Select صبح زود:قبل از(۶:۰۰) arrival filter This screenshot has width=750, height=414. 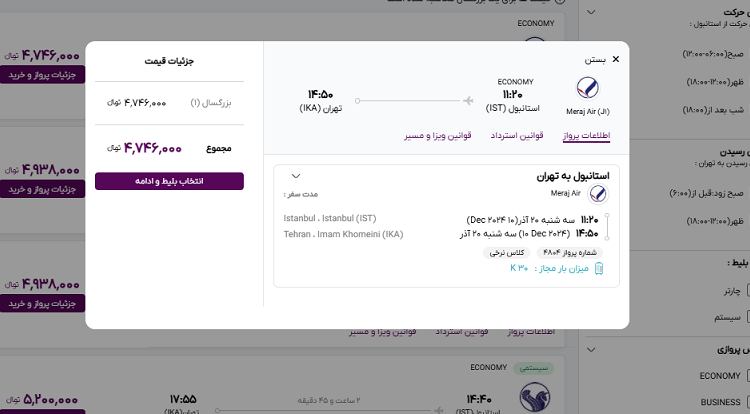(706, 193)
